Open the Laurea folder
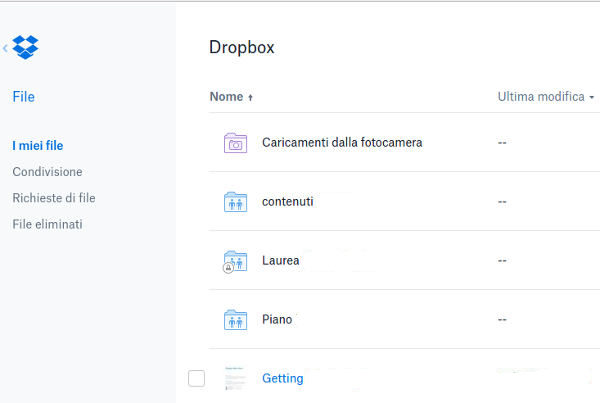The width and height of the screenshot is (600, 403). point(280,261)
